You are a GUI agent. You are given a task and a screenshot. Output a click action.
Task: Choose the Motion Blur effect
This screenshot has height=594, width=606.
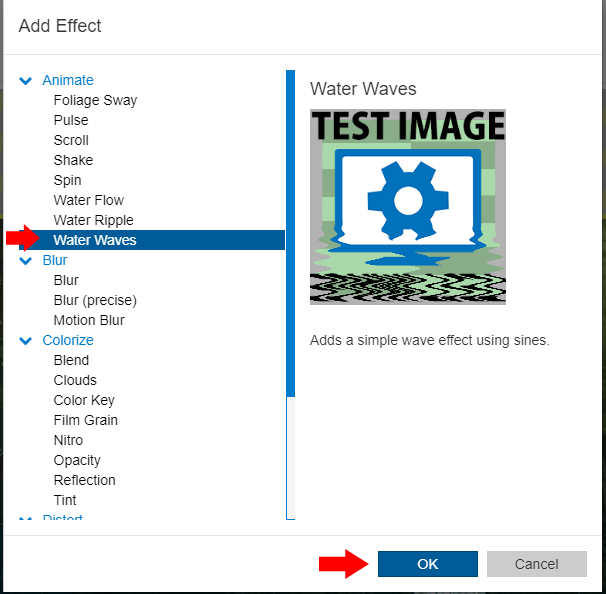tap(89, 320)
